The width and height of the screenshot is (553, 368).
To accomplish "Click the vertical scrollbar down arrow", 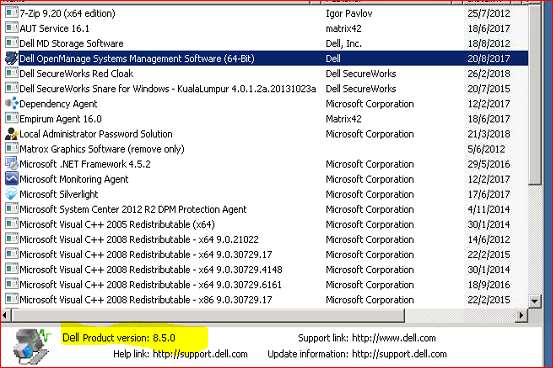I will pos(535,301).
